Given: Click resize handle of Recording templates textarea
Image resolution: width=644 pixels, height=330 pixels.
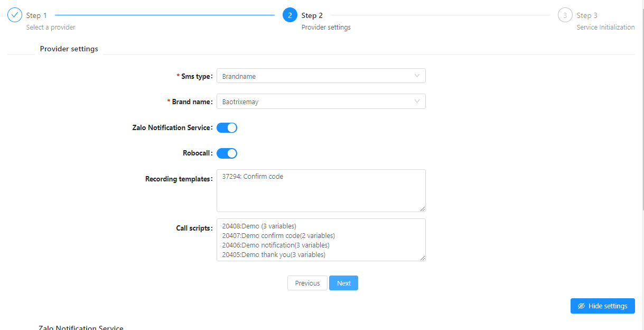Looking at the screenshot, I should pyautogui.click(x=422, y=208).
